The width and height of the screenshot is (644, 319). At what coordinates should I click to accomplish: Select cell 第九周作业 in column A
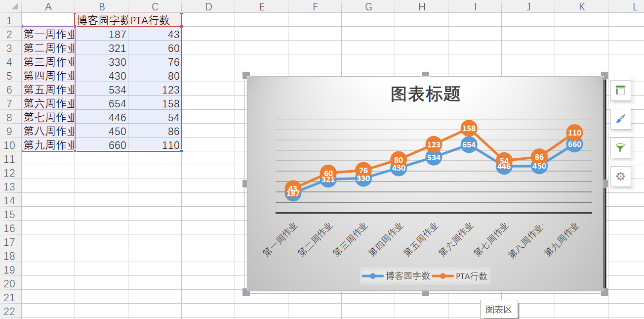tap(48, 145)
